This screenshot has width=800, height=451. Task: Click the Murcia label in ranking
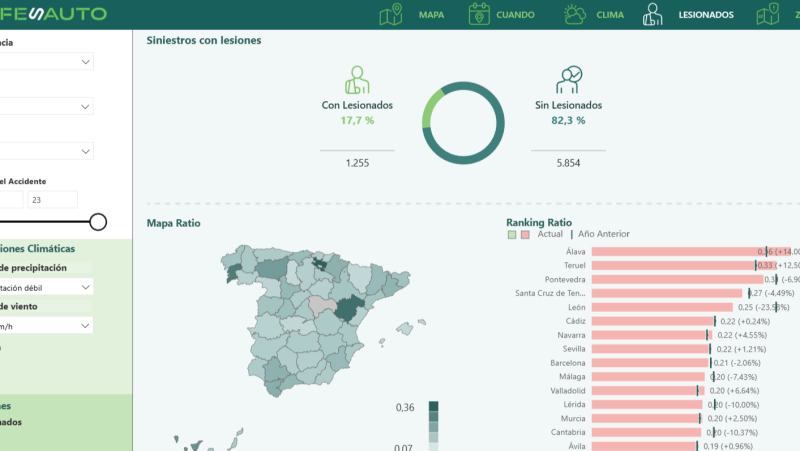(573, 418)
